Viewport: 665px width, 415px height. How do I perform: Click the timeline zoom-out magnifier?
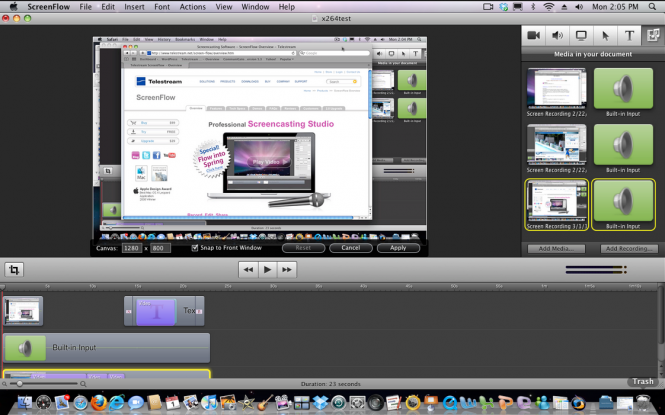pyautogui.click(x=4, y=384)
